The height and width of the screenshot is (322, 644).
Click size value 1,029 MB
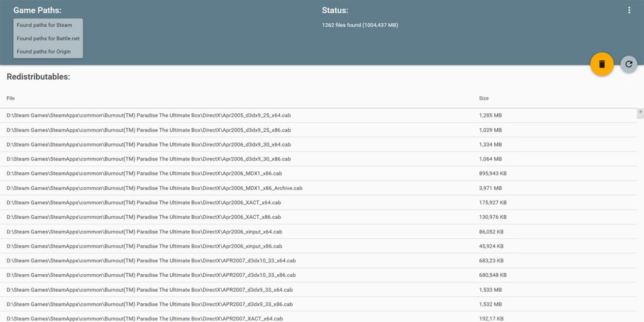491,130
